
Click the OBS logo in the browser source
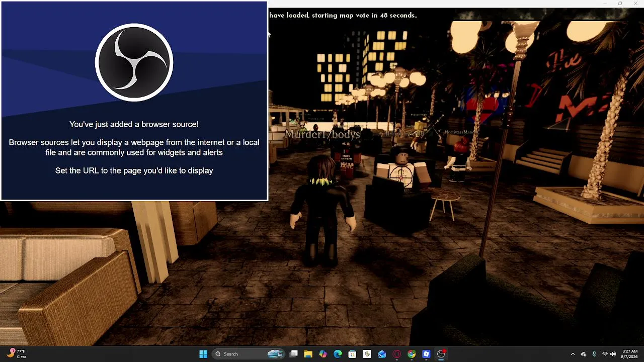point(134,62)
